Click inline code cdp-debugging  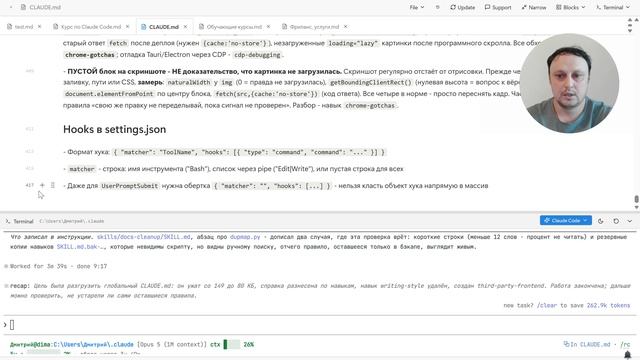(257, 55)
